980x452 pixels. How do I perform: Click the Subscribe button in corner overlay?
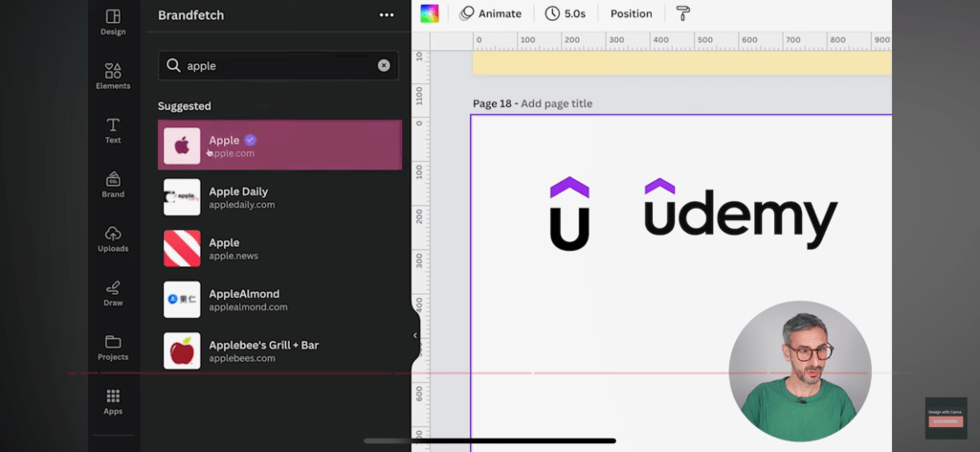tap(946, 421)
